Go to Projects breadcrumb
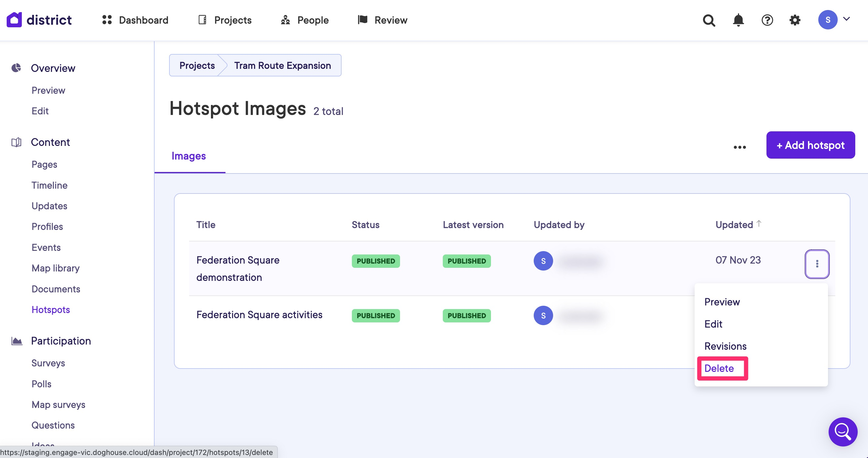Image resolution: width=868 pixels, height=458 pixels. click(x=197, y=66)
